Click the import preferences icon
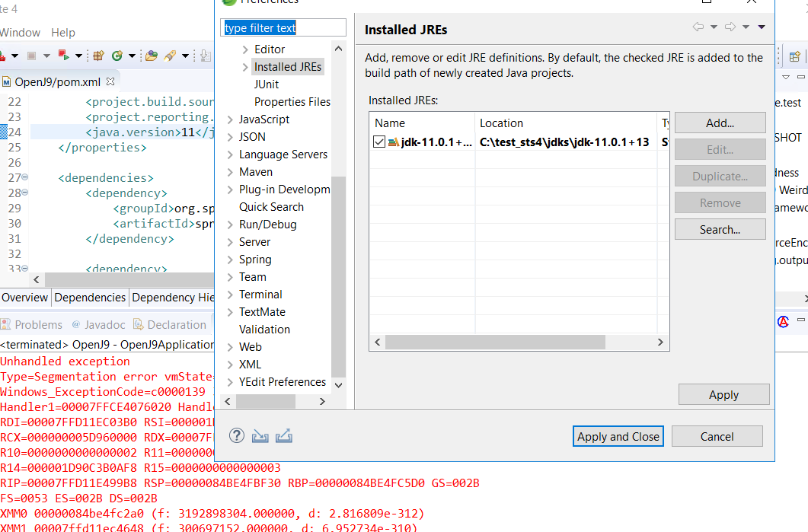 pyautogui.click(x=260, y=435)
